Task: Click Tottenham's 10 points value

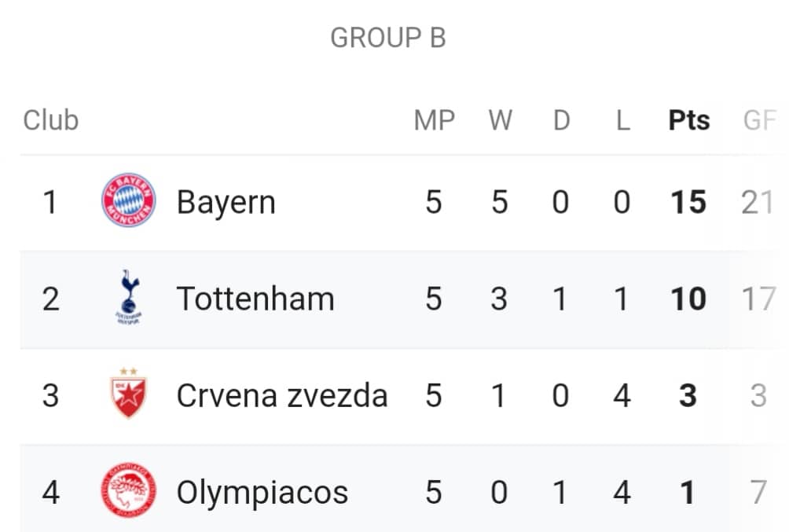Action: point(688,299)
